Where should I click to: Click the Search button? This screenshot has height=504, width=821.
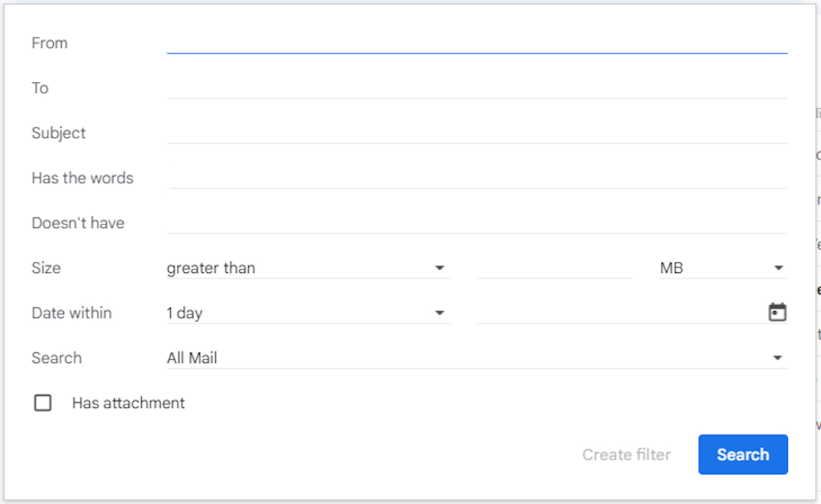pos(742,454)
